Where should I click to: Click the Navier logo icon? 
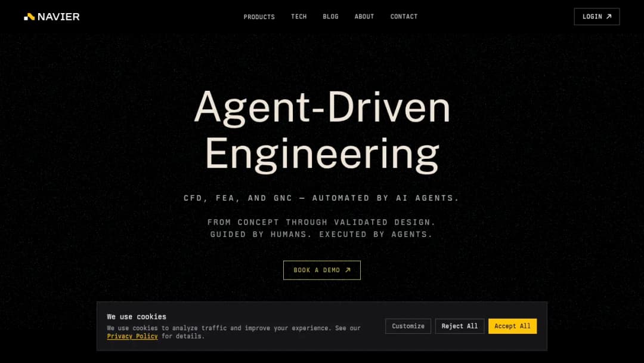29,17
